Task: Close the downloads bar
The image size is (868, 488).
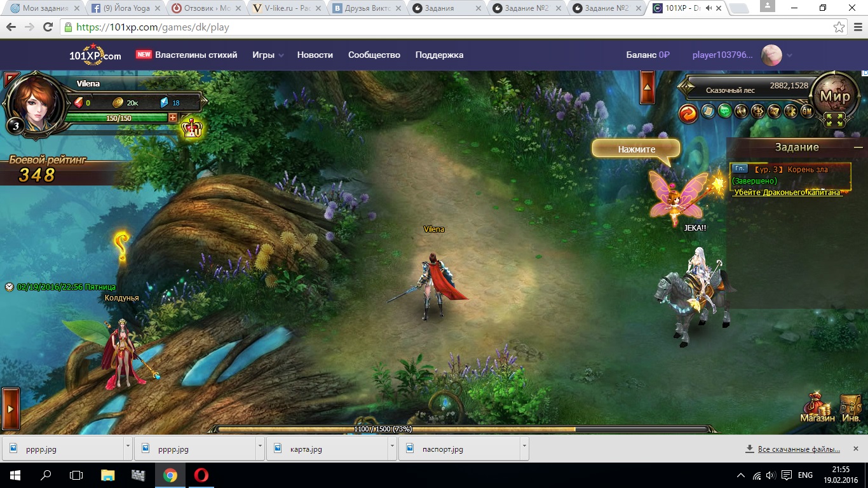Action: (857, 449)
